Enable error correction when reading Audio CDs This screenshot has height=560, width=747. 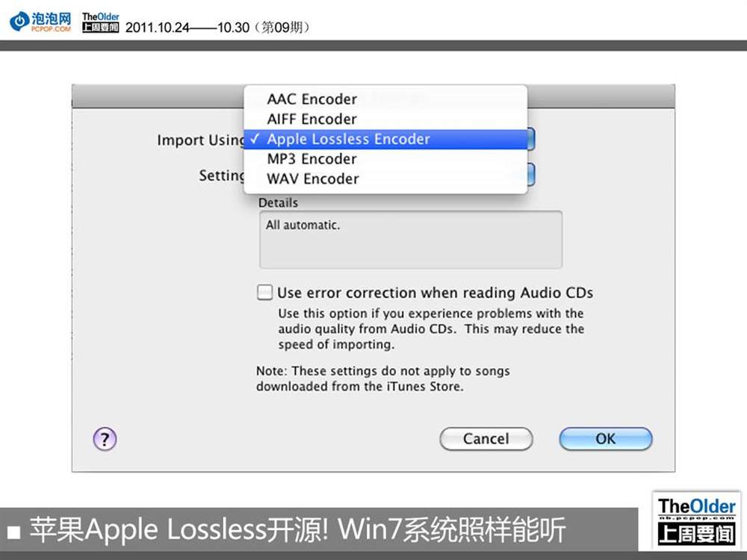click(x=265, y=293)
